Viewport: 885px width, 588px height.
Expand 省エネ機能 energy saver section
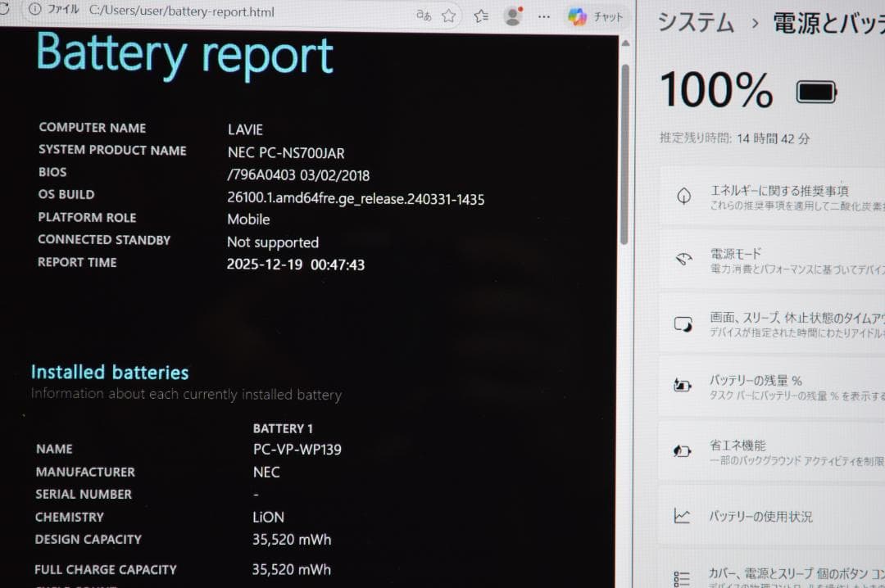[x=778, y=451]
